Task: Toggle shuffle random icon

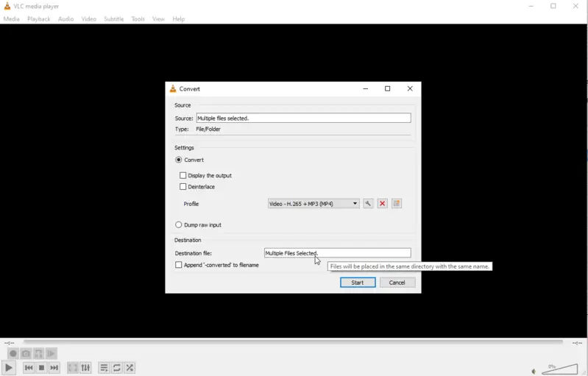Action: [130, 368]
